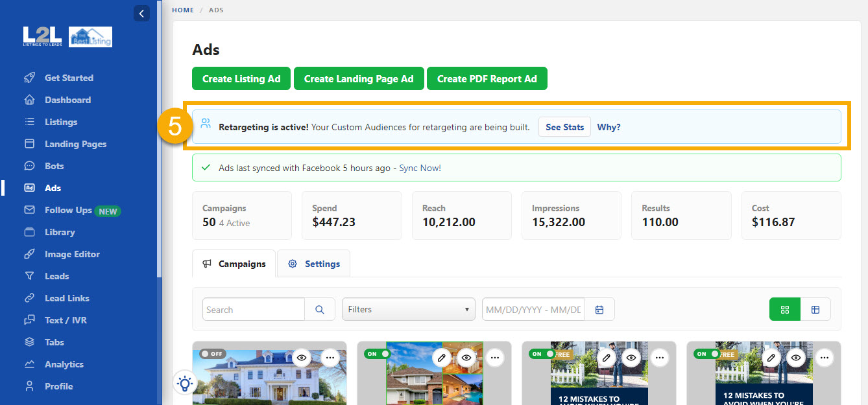The image size is (868, 405).
Task: Preview the first ad using eye icon
Action: (301, 357)
